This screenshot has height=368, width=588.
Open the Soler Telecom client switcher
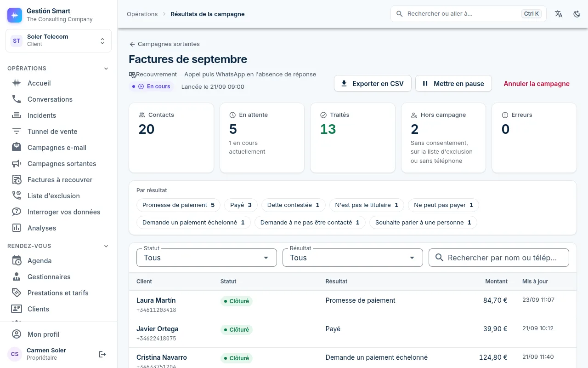[x=58, y=40]
